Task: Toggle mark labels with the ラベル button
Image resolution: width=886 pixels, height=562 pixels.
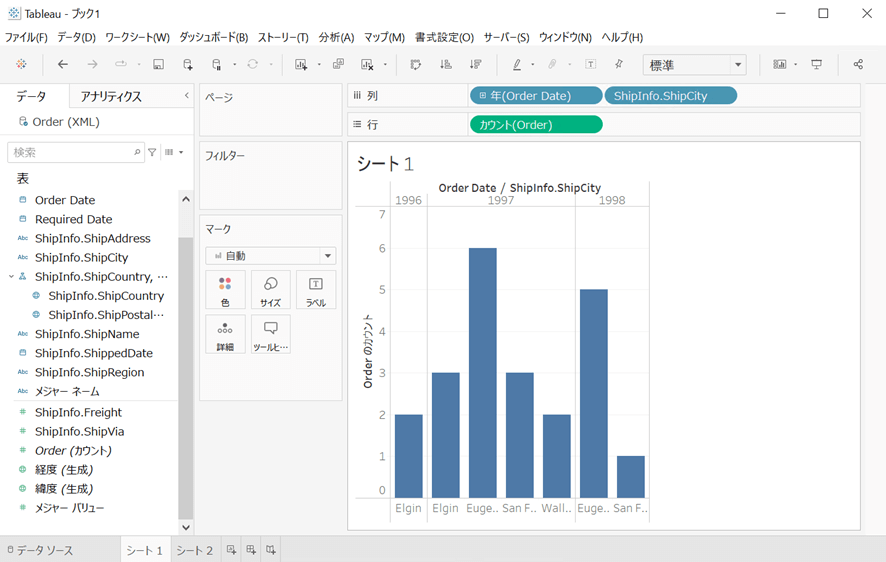Action: 316,290
